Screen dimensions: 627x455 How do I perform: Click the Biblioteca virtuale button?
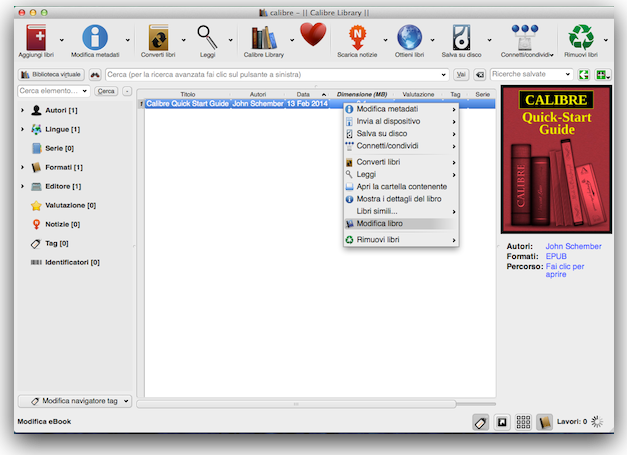[x=51, y=75]
